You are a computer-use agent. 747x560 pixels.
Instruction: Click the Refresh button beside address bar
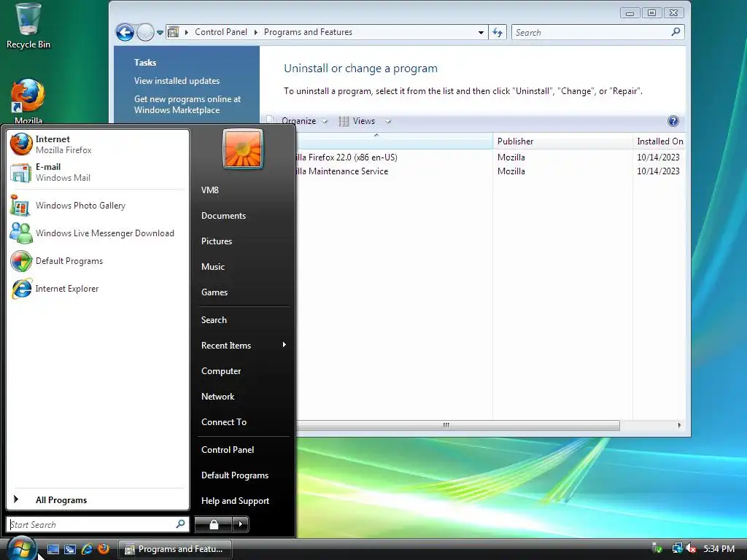coord(498,32)
